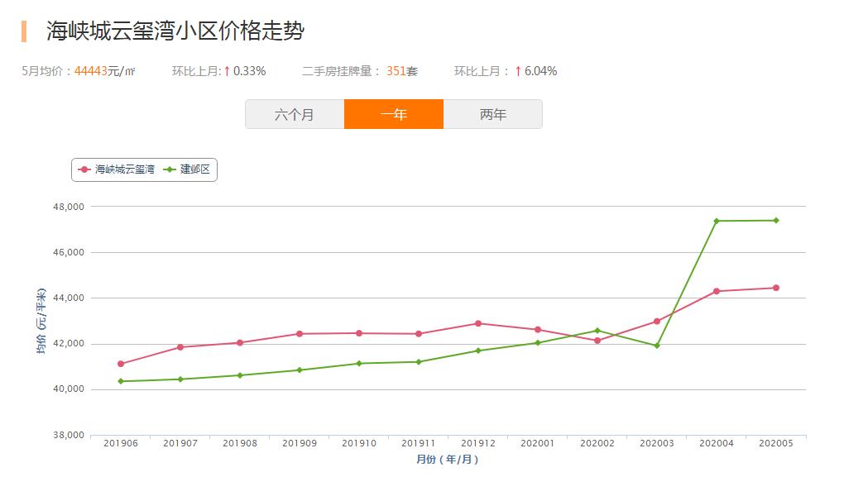Click the 0.33% month-over-month price change
868x477 pixels.
coord(249,71)
